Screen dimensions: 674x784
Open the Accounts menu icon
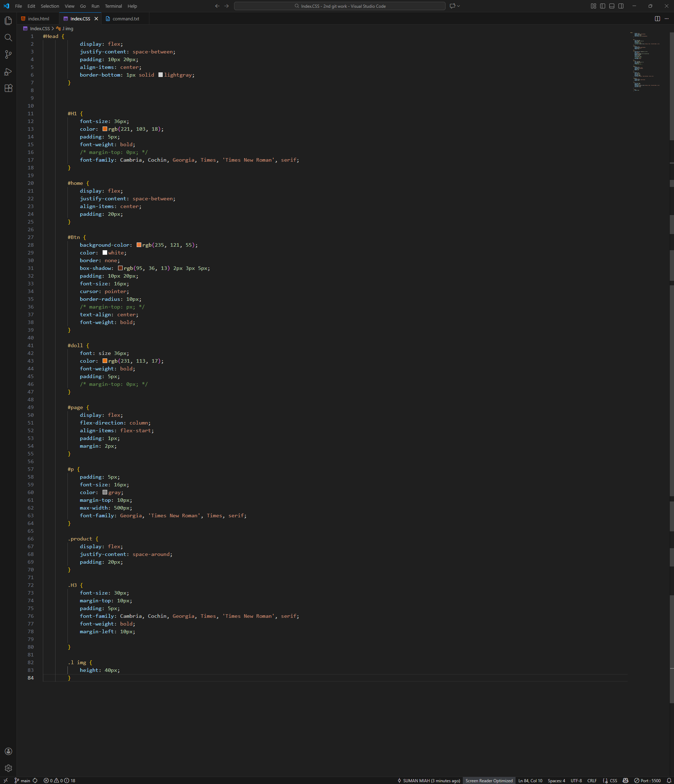[x=8, y=751]
